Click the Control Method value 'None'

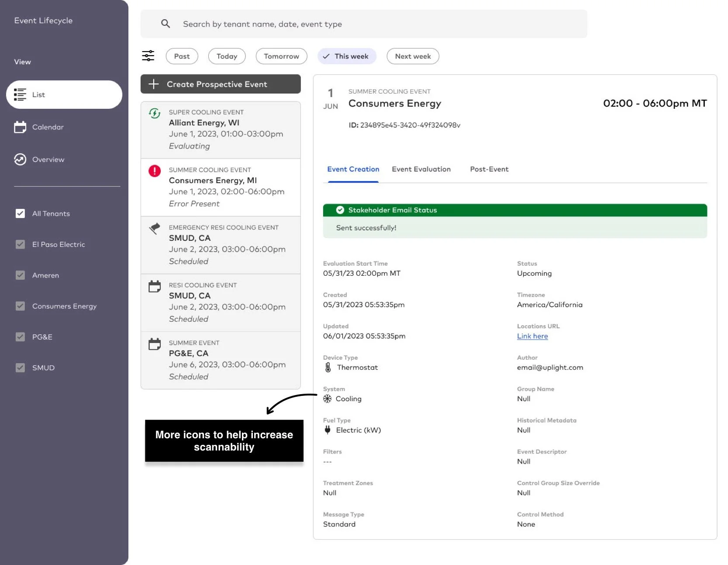click(x=526, y=524)
